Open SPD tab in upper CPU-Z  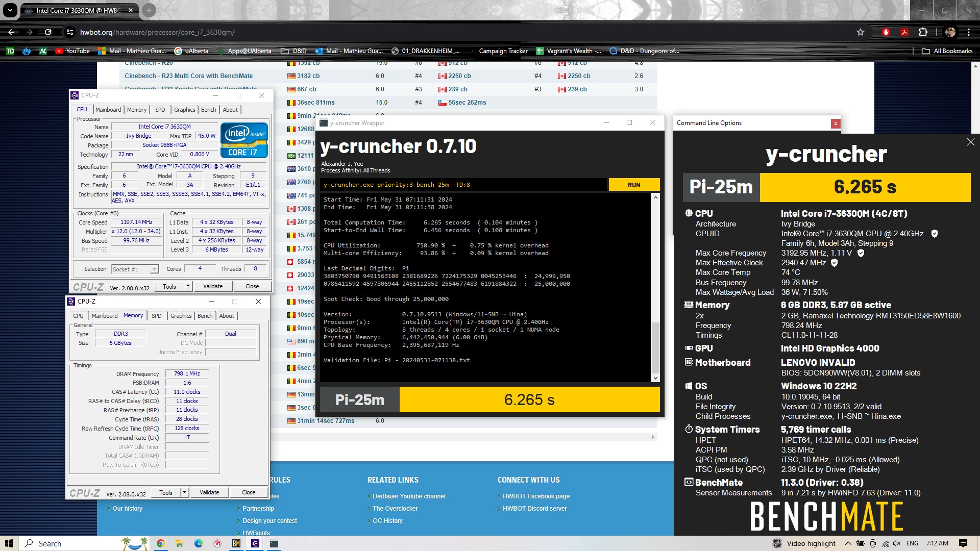click(160, 110)
